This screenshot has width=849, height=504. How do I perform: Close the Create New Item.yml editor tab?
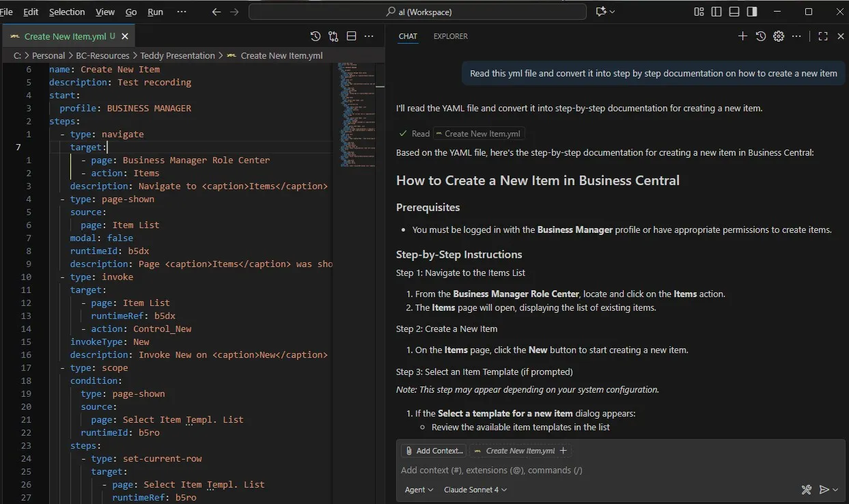point(125,36)
